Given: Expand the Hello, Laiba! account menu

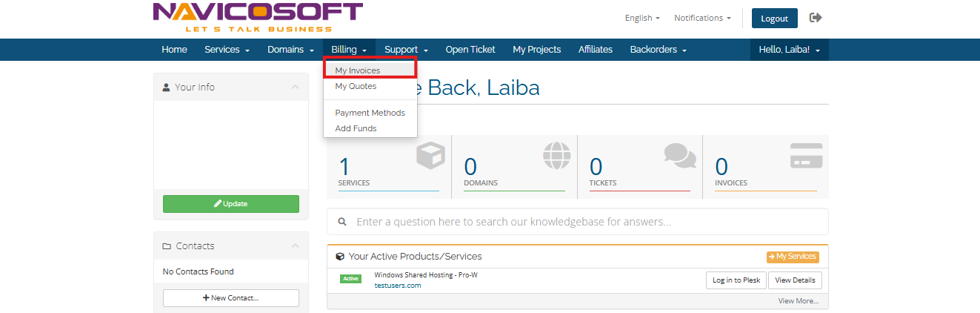Looking at the screenshot, I should pyautogui.click(x=789, y=50).
